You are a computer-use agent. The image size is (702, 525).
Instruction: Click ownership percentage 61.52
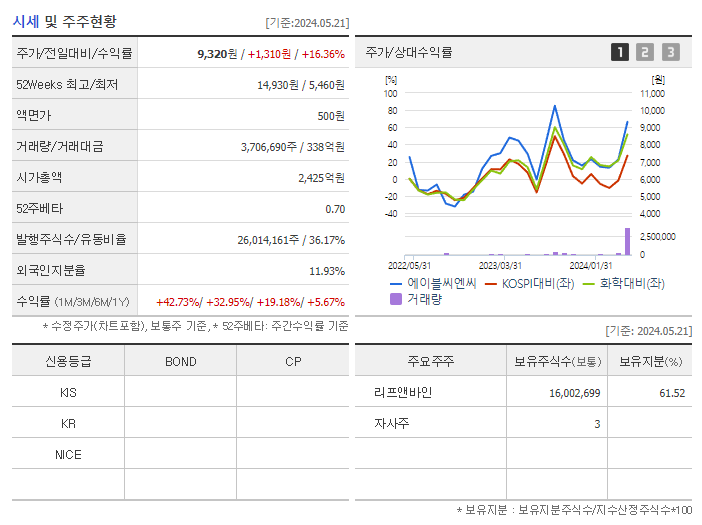[672, 393]
